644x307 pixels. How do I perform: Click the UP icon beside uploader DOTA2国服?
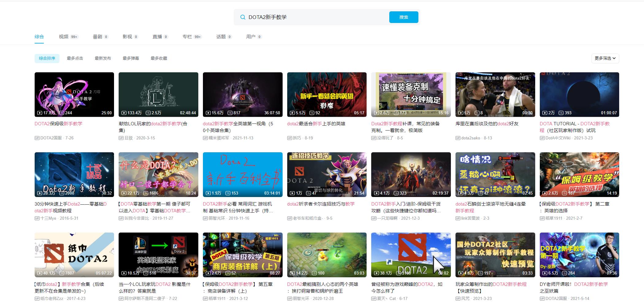(36, 138)
